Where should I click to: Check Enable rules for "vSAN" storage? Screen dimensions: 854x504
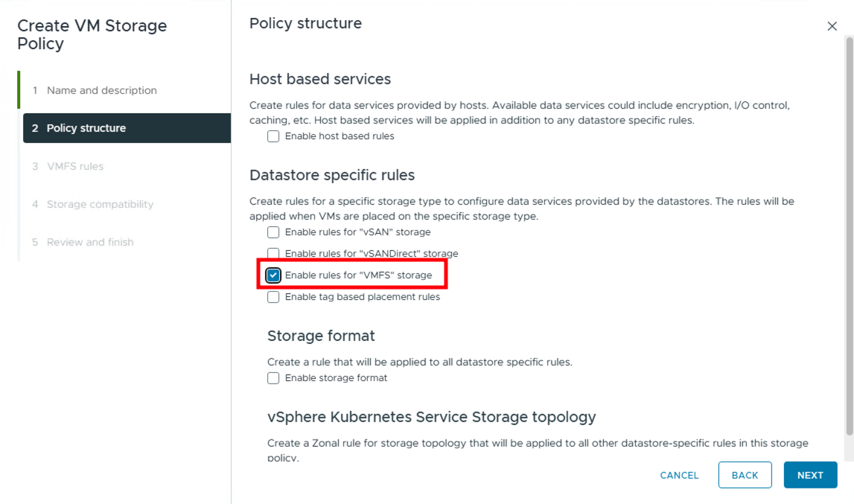(274, 232)
